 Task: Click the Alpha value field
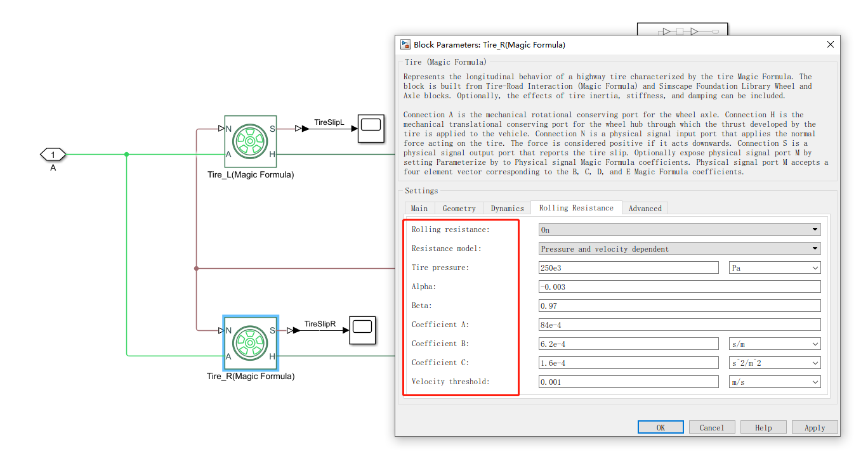point(680,287)
